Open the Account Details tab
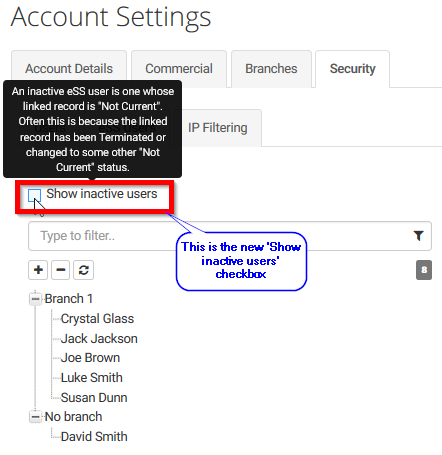Screen dimensions: 442x455 pos(69,69)
